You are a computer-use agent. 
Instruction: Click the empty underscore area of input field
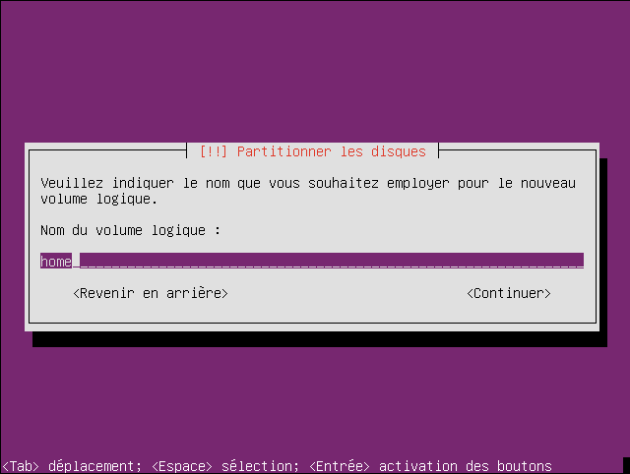tap(331, 262)
